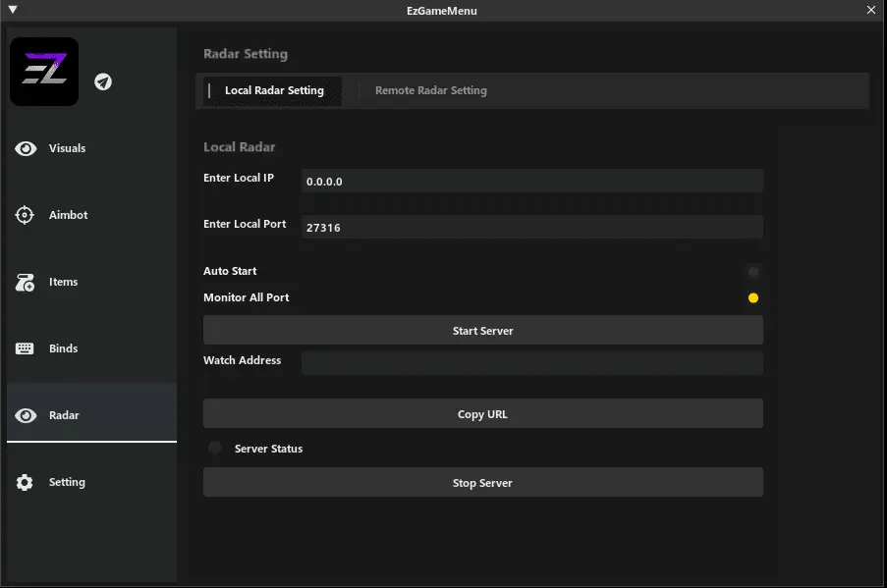Open Visuals via its eye icon
887x588 pixels.
(26, 149)
